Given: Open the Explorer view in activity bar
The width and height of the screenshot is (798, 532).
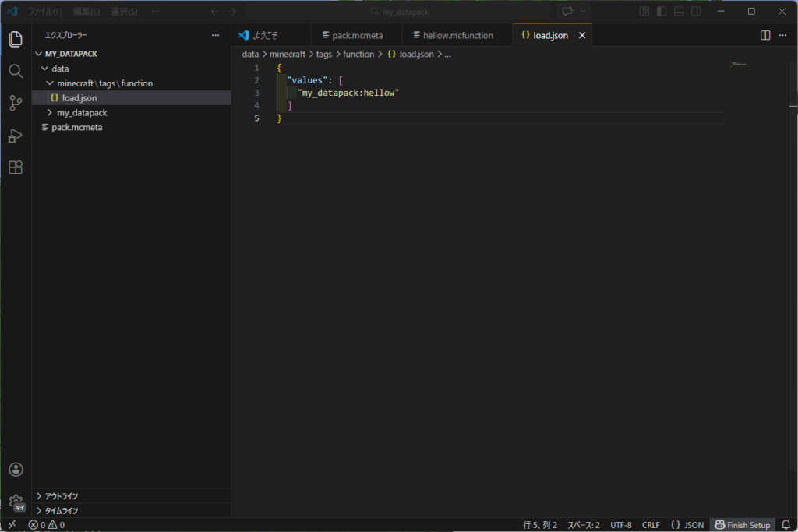Looking at the screenshot, I should (x=16, y=39).
